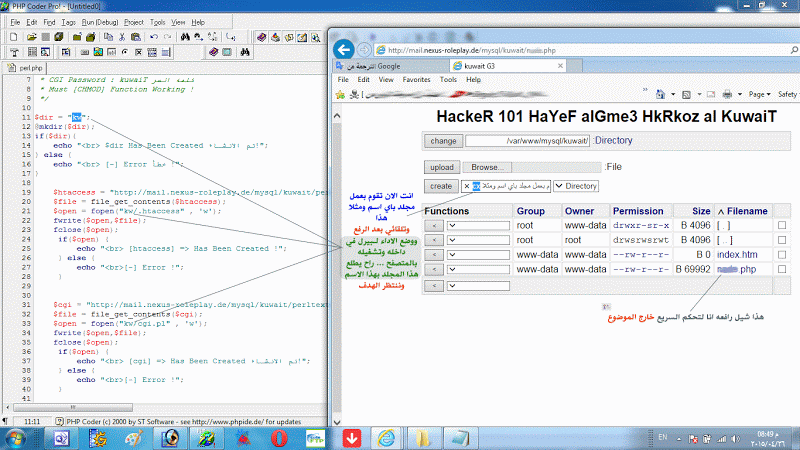This screenshot has width=800, height=450.
Task: Click the horizontal scrollbar of the code editor
Action: [x=73, y=407]
